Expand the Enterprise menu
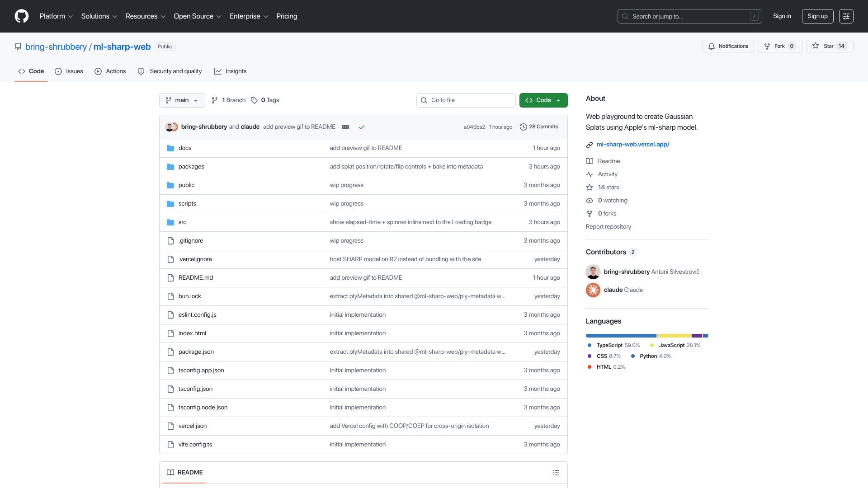Viewport: 868px width, 488px height. (x=249, y=16)
